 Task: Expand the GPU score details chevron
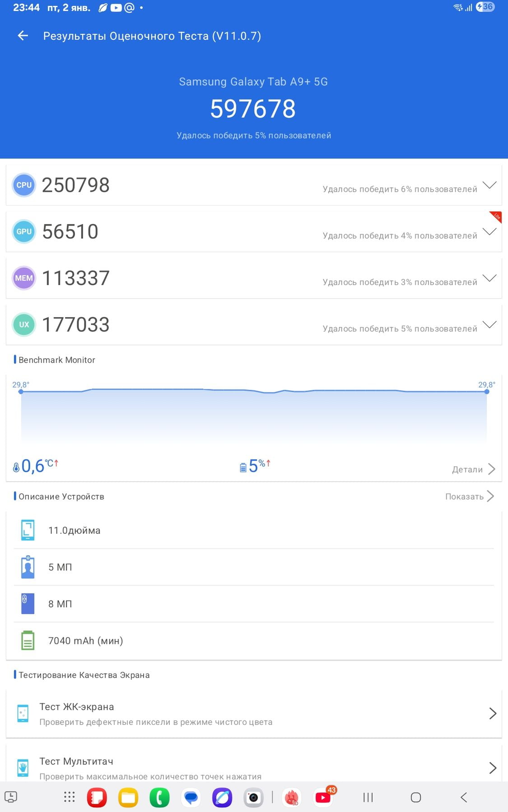point(489,231)
